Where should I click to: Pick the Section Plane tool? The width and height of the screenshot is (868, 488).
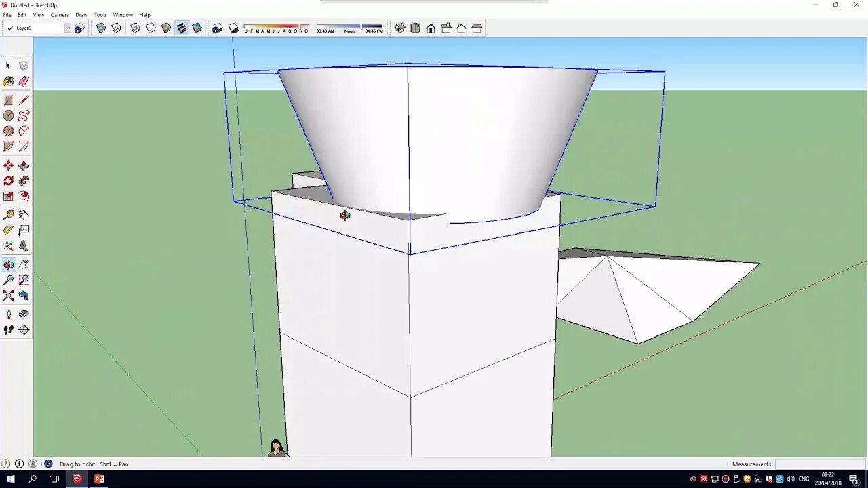(24, 330)
